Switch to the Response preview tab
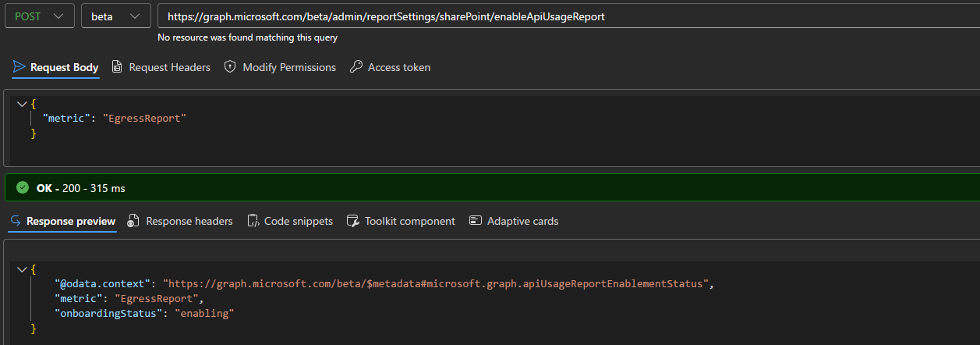This screenshot has height=345, width=980. (x=62, y=221)
